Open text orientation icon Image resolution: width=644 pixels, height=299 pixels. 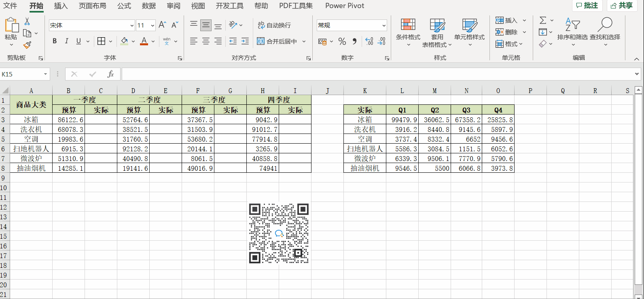233,25
